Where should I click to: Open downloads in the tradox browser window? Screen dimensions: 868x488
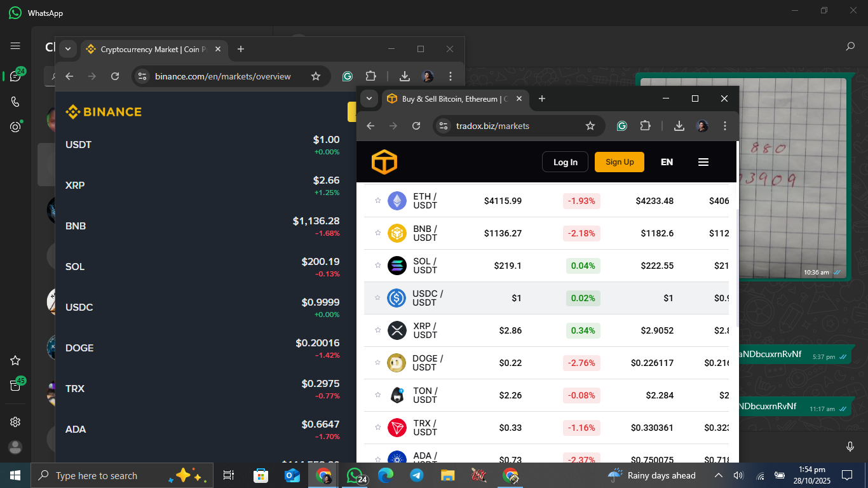coord(679,126)
